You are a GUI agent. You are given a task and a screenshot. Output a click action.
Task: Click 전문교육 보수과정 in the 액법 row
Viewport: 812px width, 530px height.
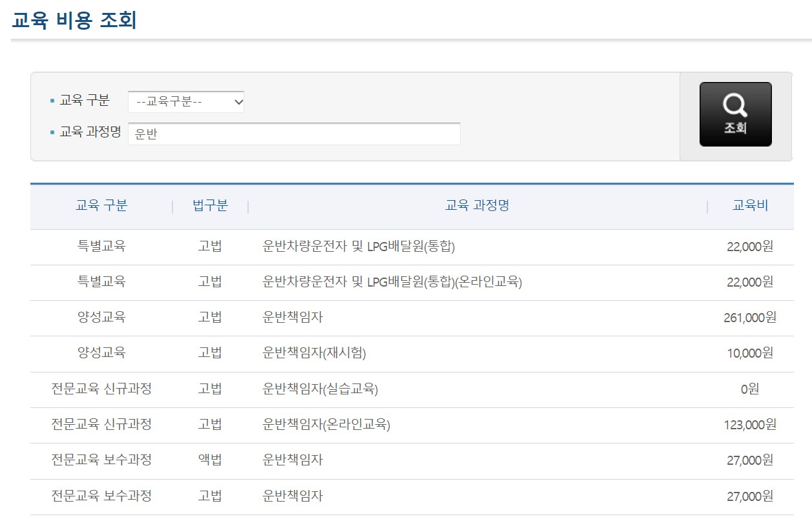pos(101,460)
